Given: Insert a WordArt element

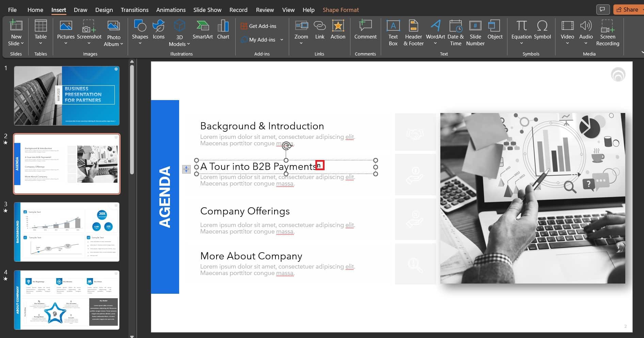Looking at the screenshot, I should pyautogui.click(x=435, y=30).
